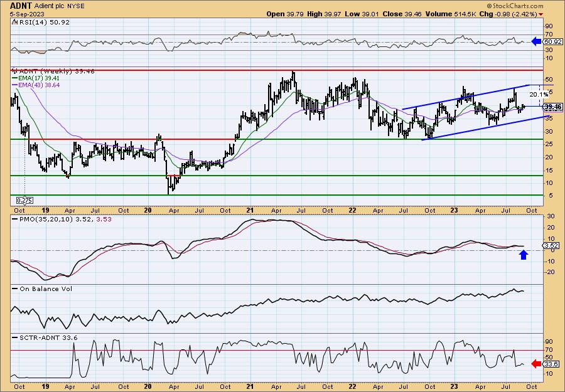Click the 30 level on the PMO axis
Viewport: 565px width, 392px height.
point(549,216)
